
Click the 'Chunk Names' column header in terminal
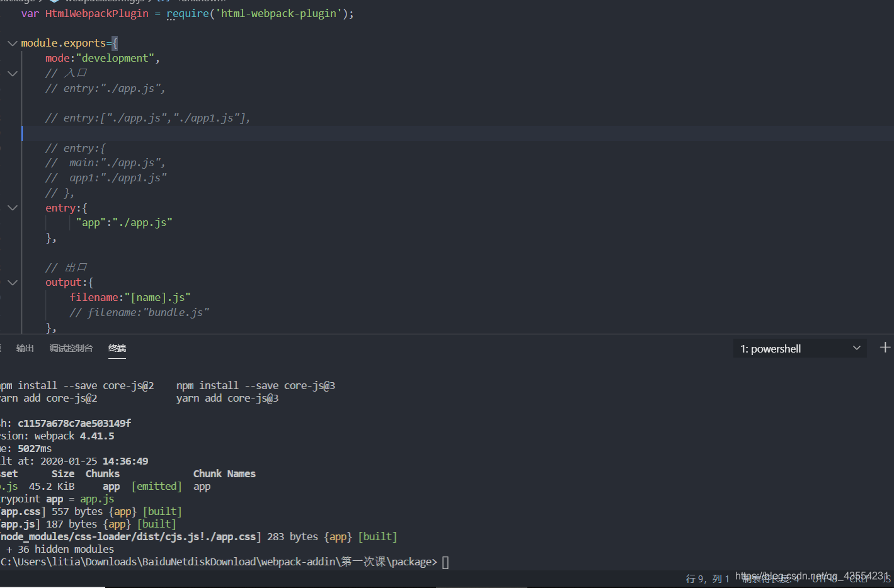(224, 473)
